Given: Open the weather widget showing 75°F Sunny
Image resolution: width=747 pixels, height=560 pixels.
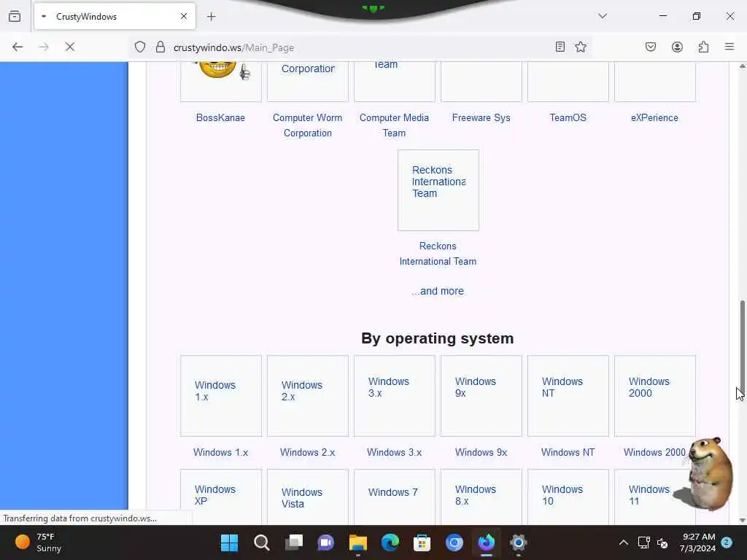Looking at the screenshot, I should pos(39,542).
